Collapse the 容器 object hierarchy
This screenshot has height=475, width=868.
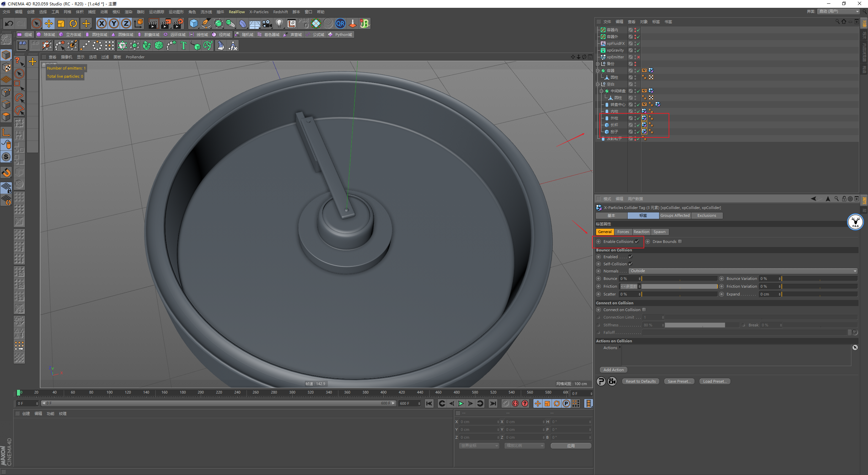coord(598,71)
